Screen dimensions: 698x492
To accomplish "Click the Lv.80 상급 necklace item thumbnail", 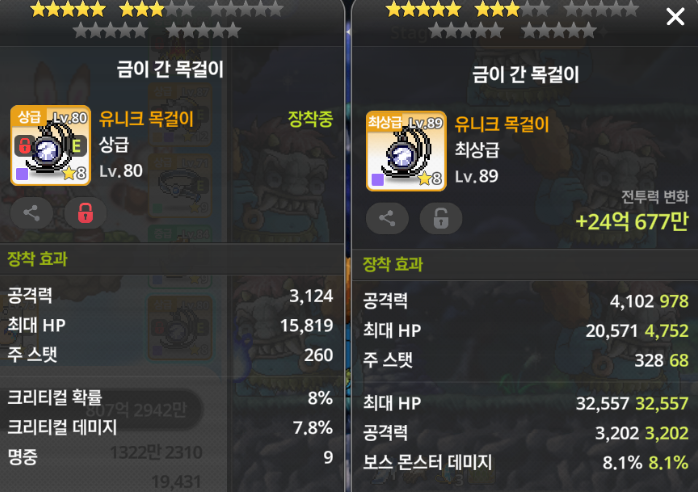I will 51,145.
